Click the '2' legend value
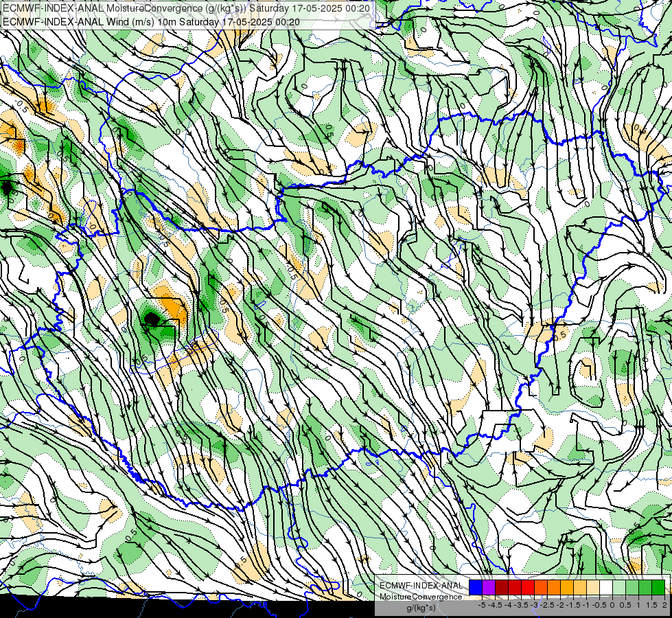The height and width of the screenshot is (618, 672). [x=665, y=605]
